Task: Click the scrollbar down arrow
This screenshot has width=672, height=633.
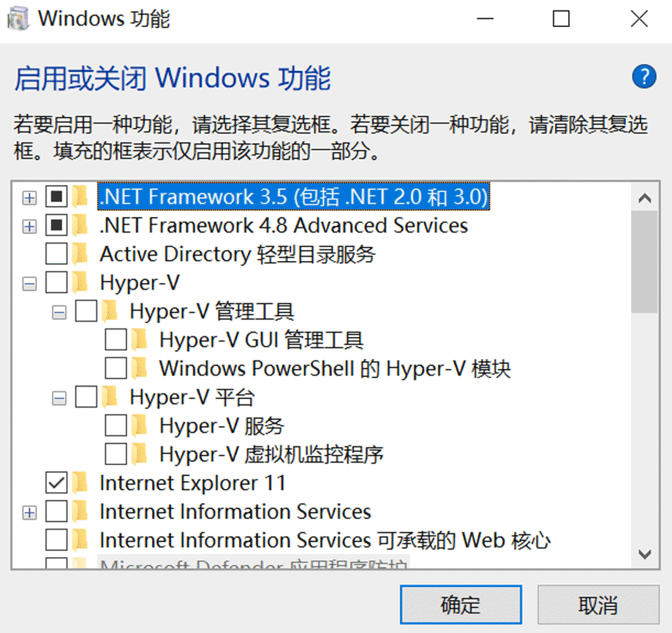Action: pos(644,554)
